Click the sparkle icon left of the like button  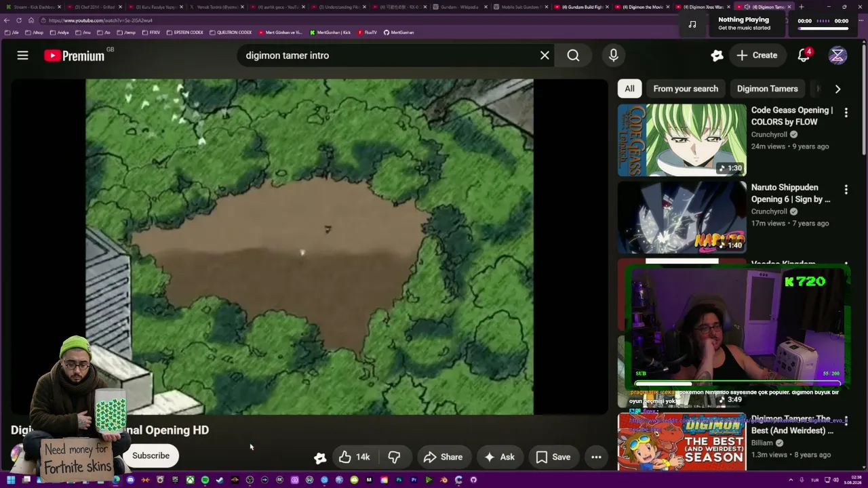point(320,457)
